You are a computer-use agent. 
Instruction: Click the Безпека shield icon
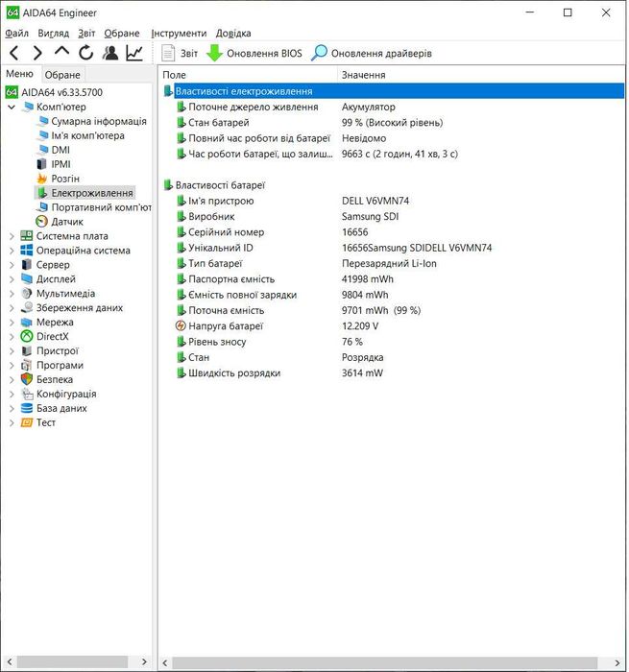(27, 379)
